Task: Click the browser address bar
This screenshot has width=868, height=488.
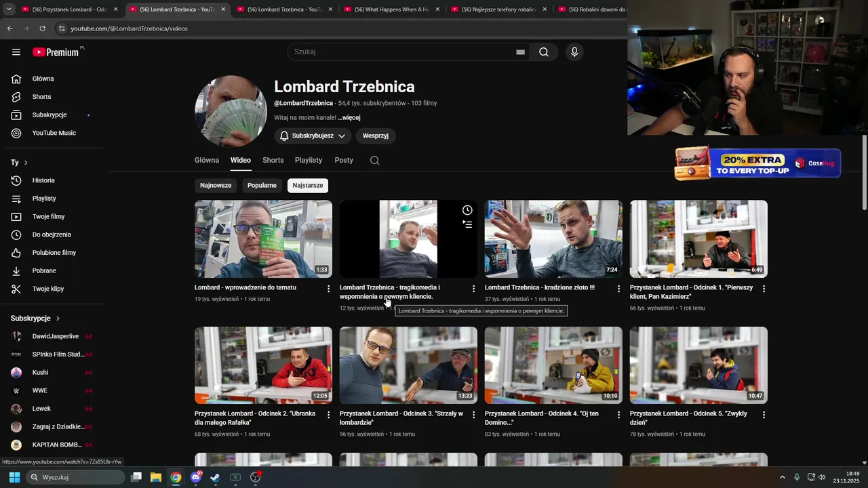Action: pos(339,28)
